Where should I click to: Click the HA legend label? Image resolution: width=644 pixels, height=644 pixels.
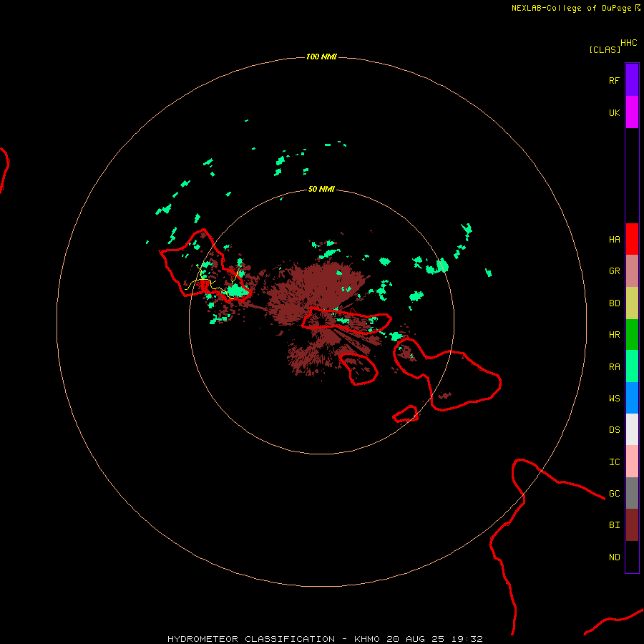coord(614,240)
